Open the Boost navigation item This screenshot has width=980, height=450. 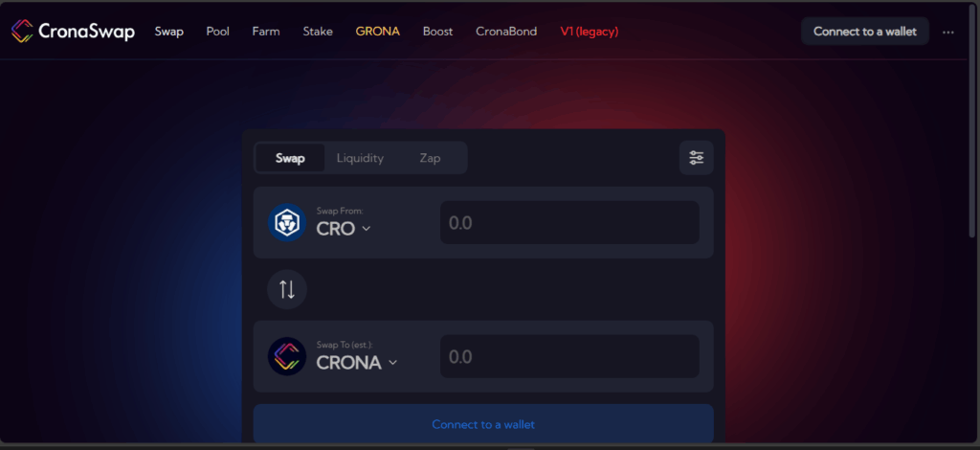tap(437, 32)
